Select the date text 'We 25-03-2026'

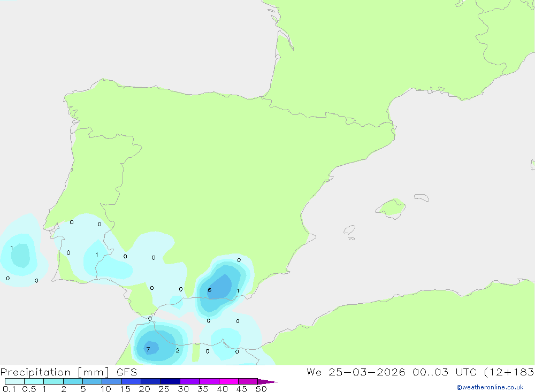click(356, 372)
